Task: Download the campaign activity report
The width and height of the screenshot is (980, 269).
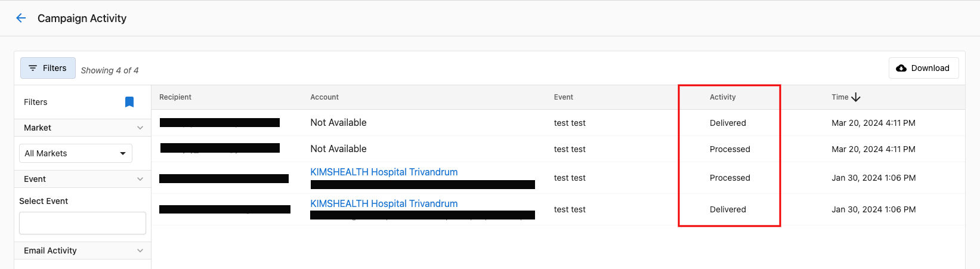Action: (x=923, y=68)
